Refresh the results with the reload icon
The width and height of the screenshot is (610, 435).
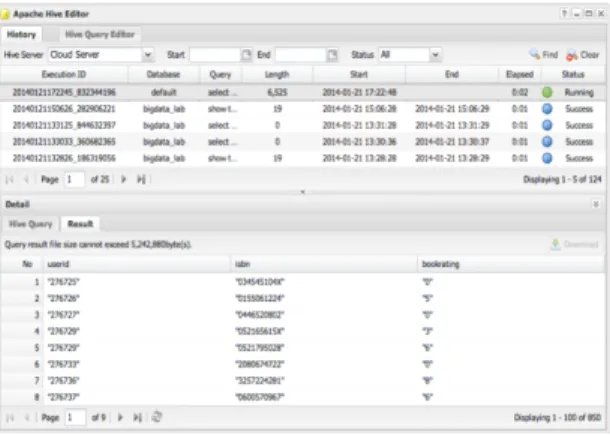pyautogui.click(x=156, y=417)
